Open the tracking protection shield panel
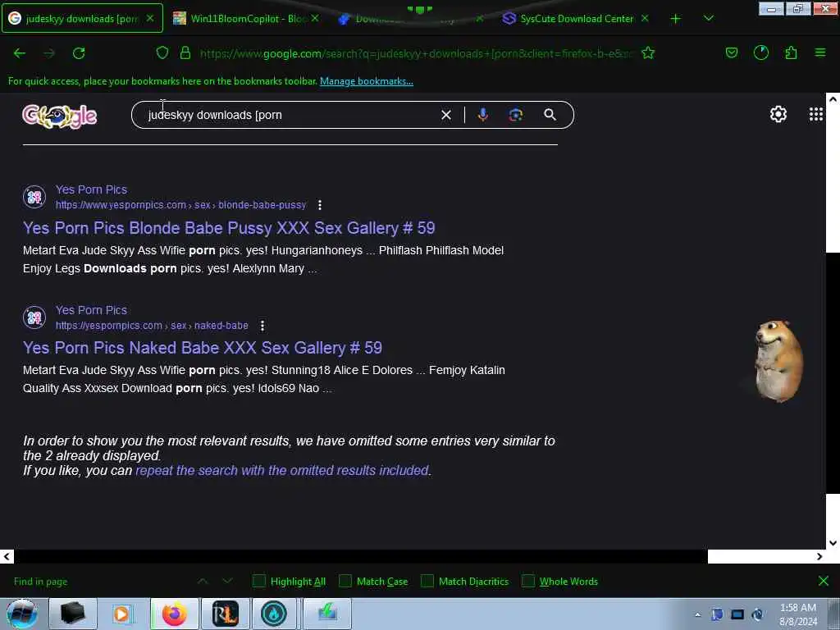The height and width of the screenshot is (630, 840). coord(162,52)
